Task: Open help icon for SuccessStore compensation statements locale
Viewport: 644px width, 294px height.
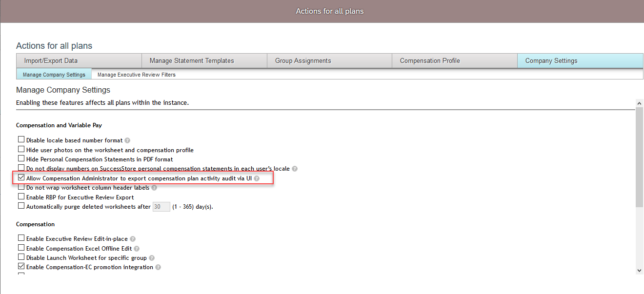Action: 295,169
